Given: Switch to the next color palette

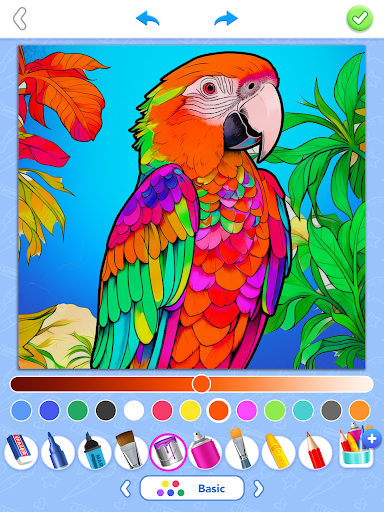Looking at the screenshot, I should pos(258,489).
